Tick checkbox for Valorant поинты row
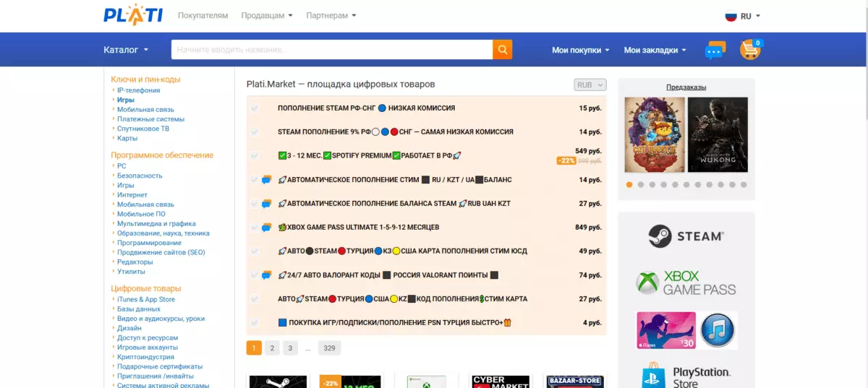The image size is (868, 388). [x=255, y=275]
